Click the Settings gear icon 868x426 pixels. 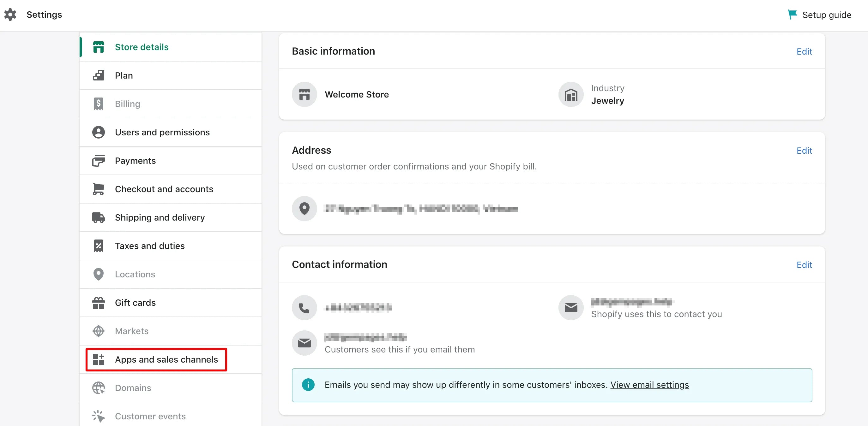[10, 15]
